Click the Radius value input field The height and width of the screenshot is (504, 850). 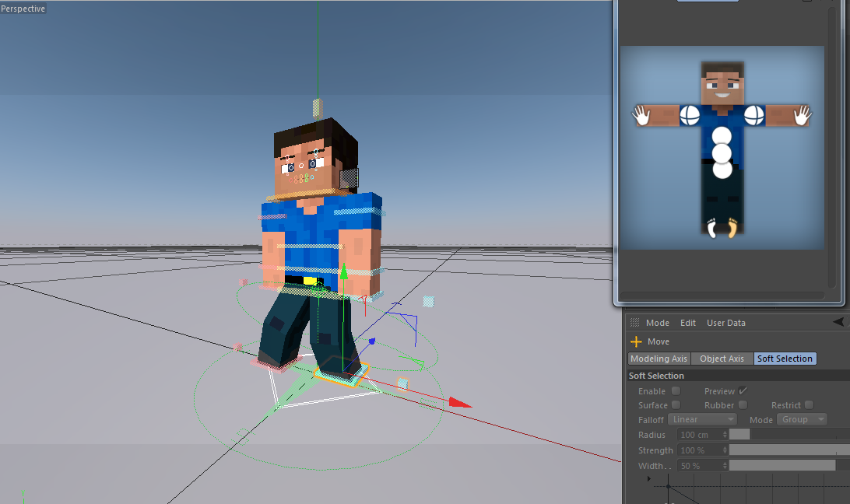699,435
